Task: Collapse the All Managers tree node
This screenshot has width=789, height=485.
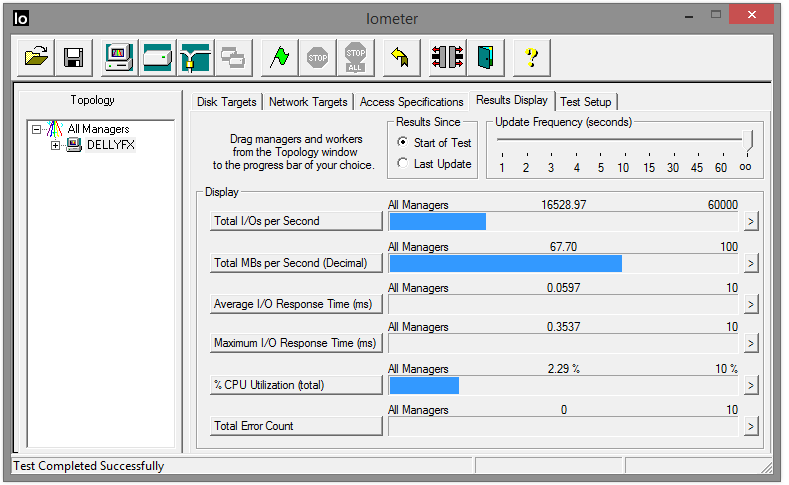Action: (x=36, y=129)
